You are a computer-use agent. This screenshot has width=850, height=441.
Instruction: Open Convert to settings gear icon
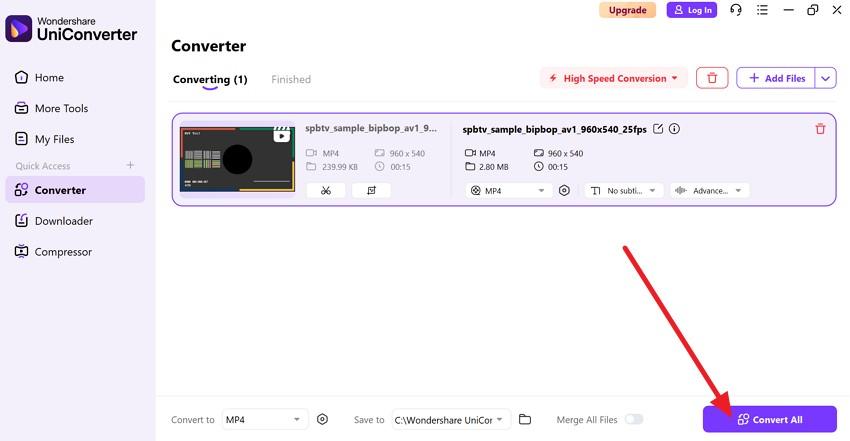tap(323, 419)
